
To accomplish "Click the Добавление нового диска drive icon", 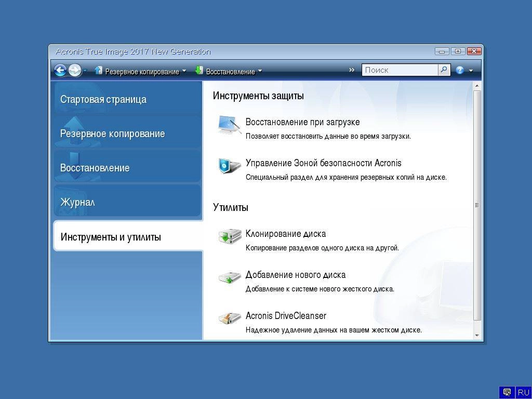I will tap(229, 277).
